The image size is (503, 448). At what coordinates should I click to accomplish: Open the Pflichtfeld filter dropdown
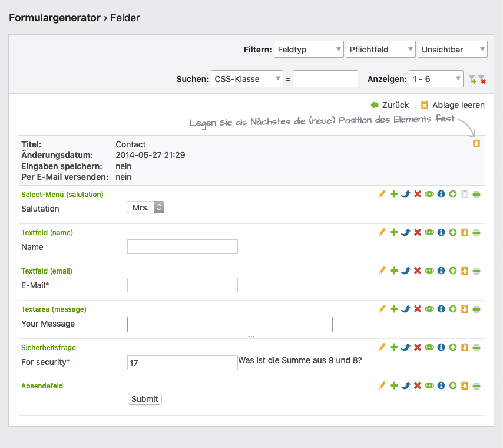[x=380, y=50]
